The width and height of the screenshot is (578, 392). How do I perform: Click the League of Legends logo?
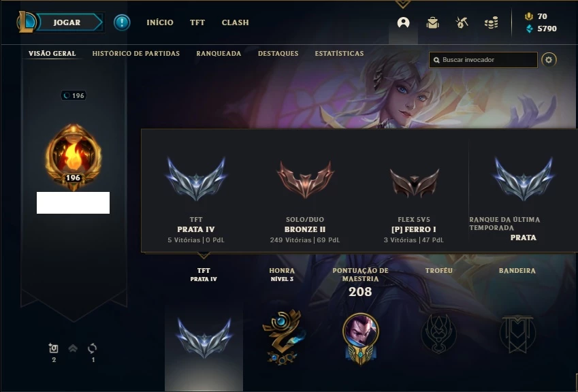click(26, 22)
